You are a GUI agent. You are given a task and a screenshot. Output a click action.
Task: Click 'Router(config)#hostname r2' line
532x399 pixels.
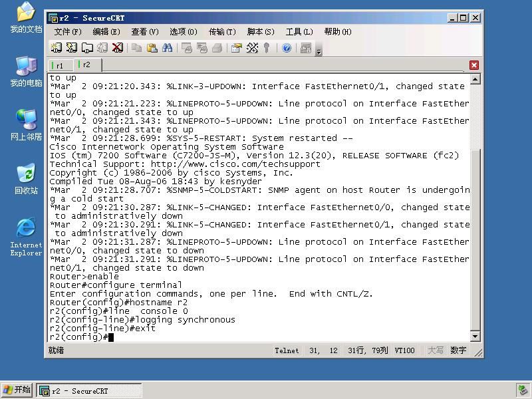(118, 303)
